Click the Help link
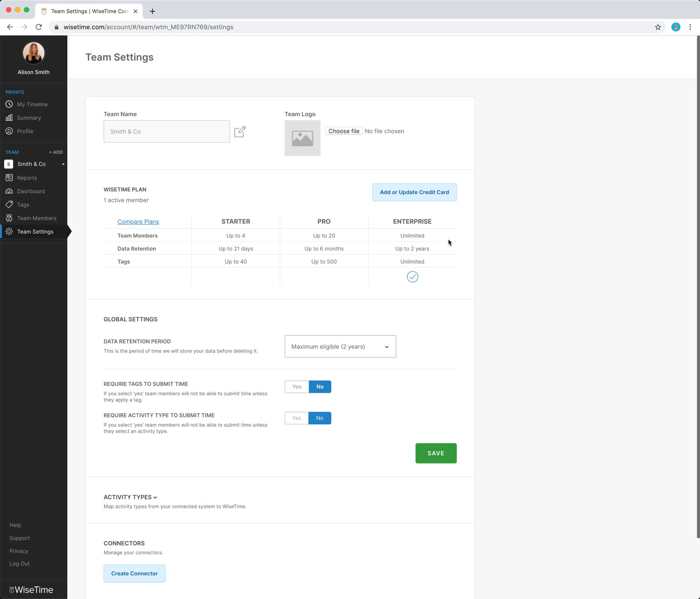 point(15,525)
